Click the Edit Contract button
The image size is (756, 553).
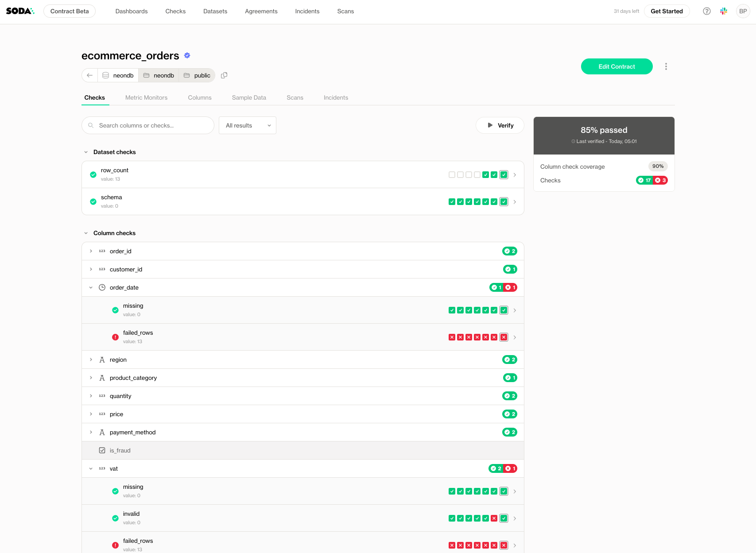[616, 66]
